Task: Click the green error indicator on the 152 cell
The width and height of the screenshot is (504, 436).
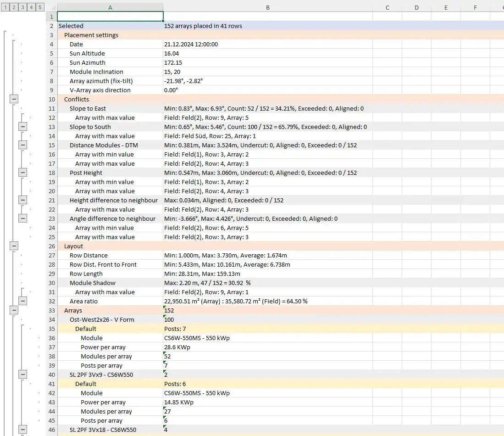Action: click(165, 308)
